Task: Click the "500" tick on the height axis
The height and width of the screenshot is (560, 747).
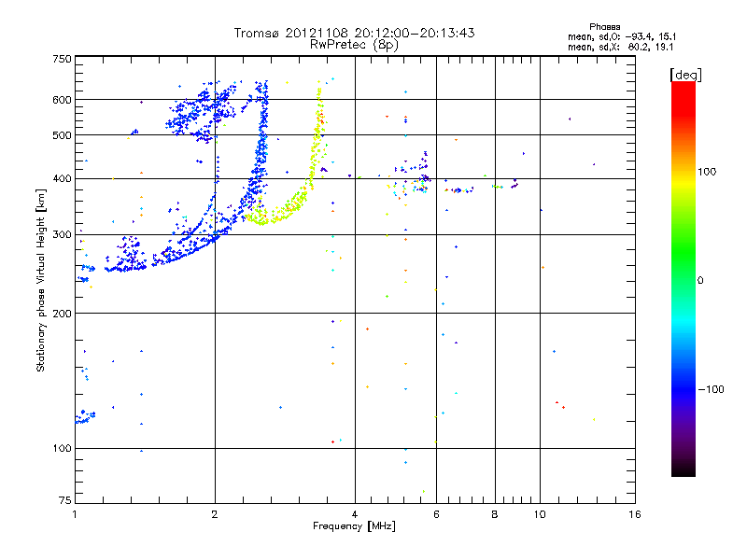Action: (x=62, y=135)
